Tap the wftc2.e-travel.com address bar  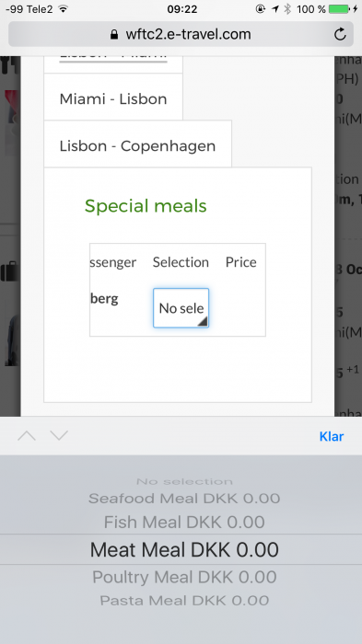pyautogui.click(x=181, y=34)
